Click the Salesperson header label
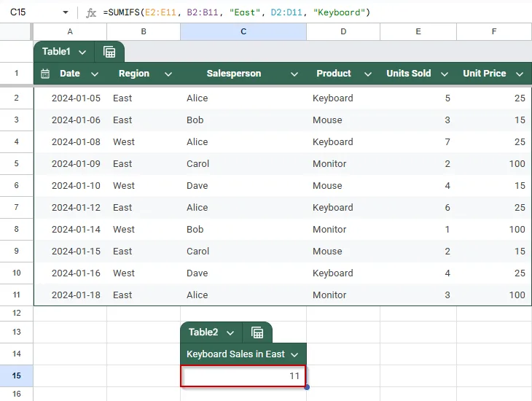This screenshot has width=532, height=401. pos(234,74)
